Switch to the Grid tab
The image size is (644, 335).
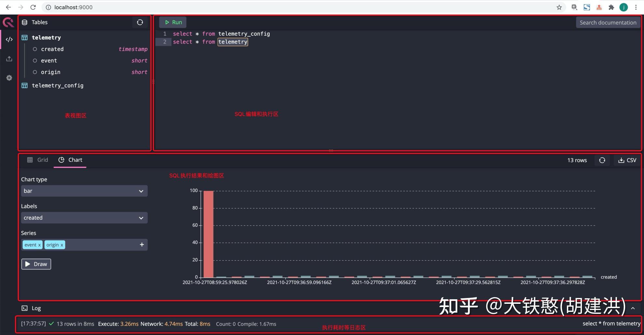tap(37, 160)
